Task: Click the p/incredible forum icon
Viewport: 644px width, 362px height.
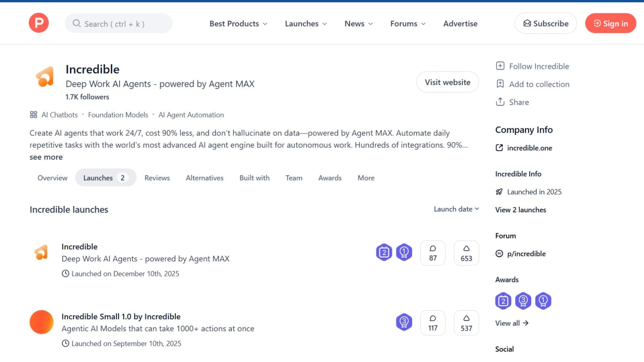Action: click(x=499, y=253)
